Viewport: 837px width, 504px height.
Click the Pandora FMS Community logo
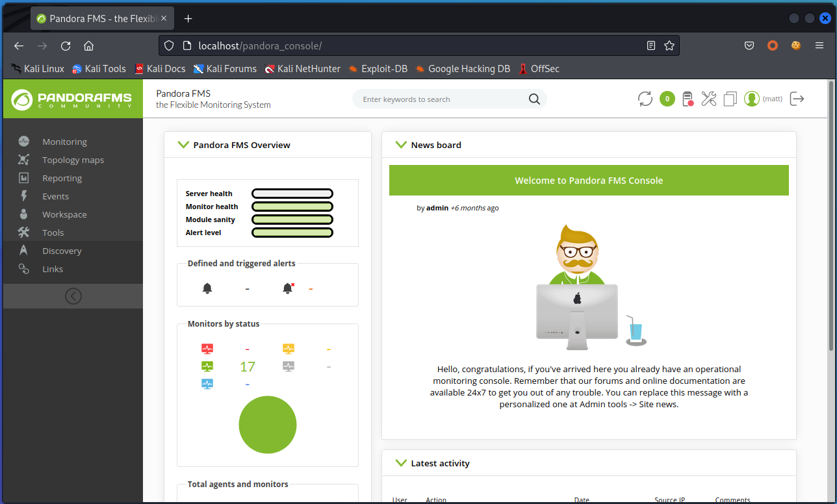[72, 99]
